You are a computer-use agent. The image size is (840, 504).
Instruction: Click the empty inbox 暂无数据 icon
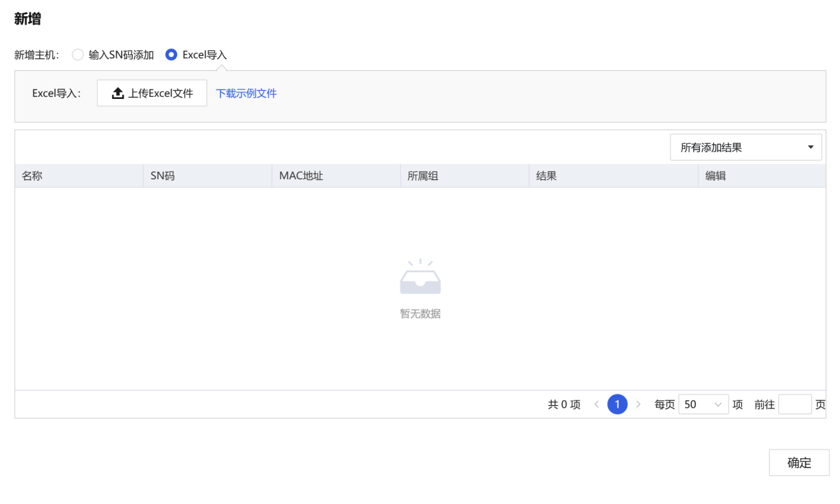tap(420, 278)
